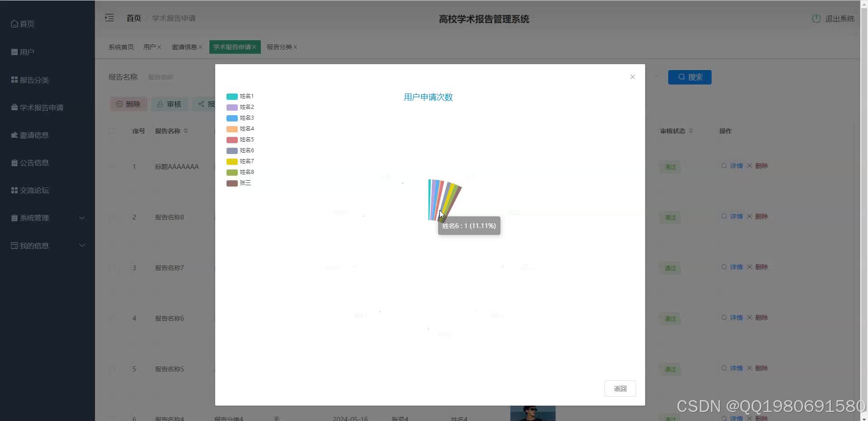This screenshot has height=421, width=868.
Task: Open the 首页 home icon in sidebar
Action: [14, 23]
